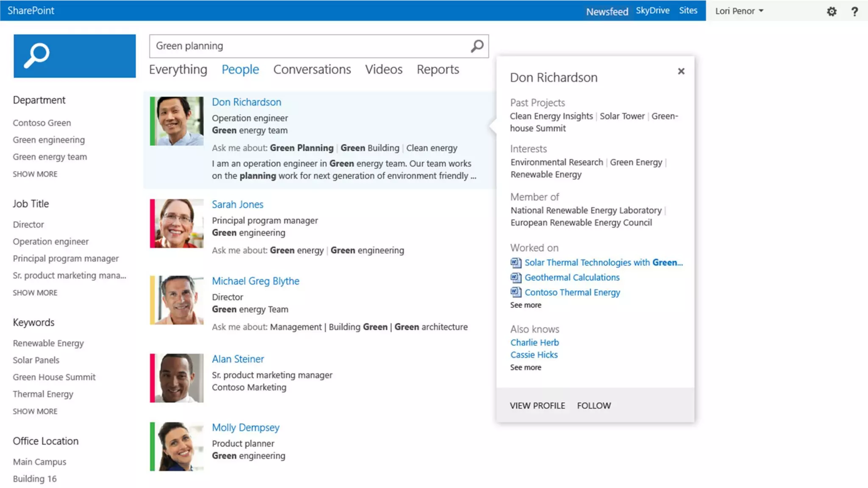Switch to the Conversations tab
Viewport: 868px width, 488px height.
312,69
